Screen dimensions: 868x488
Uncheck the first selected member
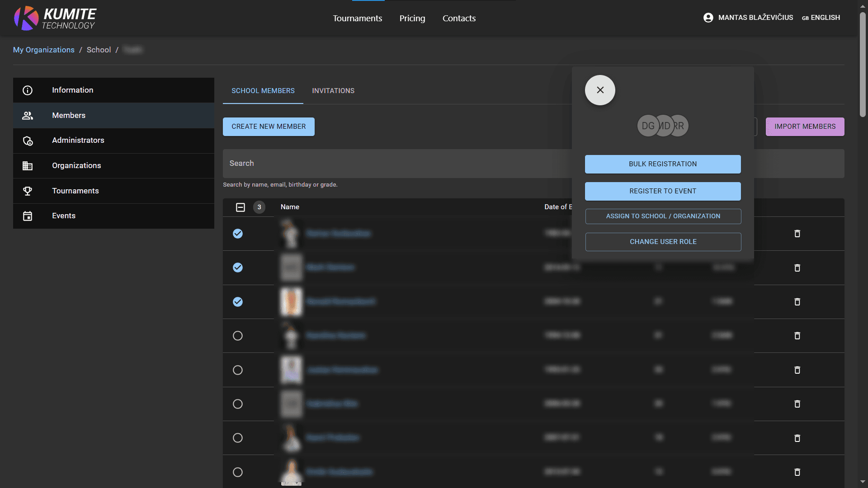(238, 234)
